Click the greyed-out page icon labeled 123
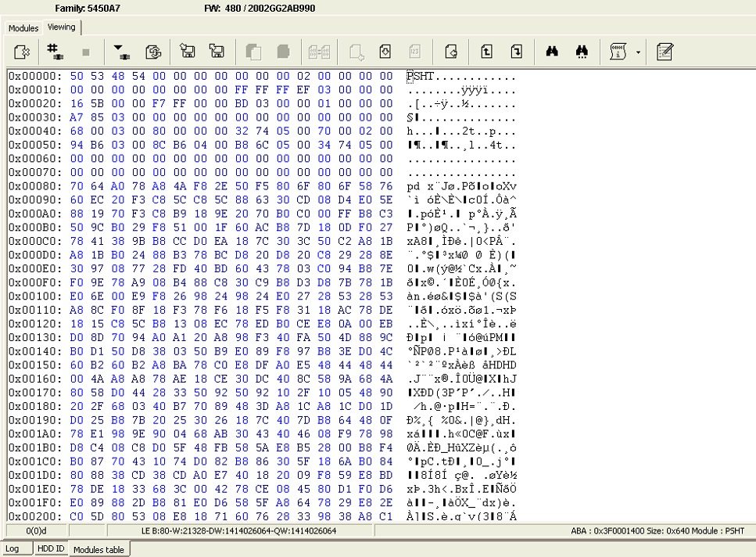Viewport: 756px width, 557px height. click(414, 51)
